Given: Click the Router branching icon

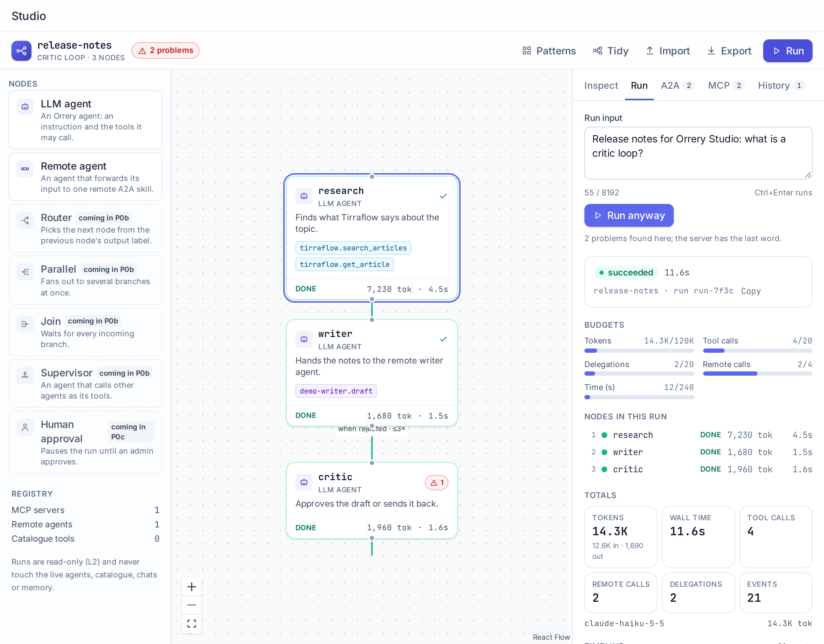Looking at the screenshot, I should click(x=25, y=220).
